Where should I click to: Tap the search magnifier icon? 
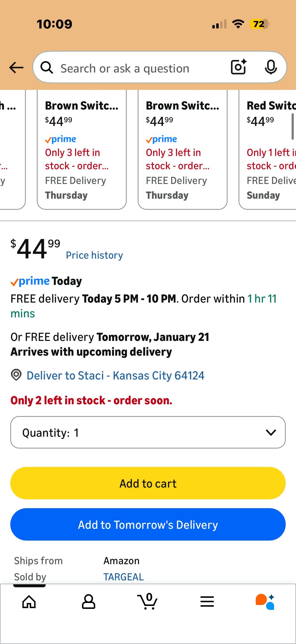[x=47, y=68]
